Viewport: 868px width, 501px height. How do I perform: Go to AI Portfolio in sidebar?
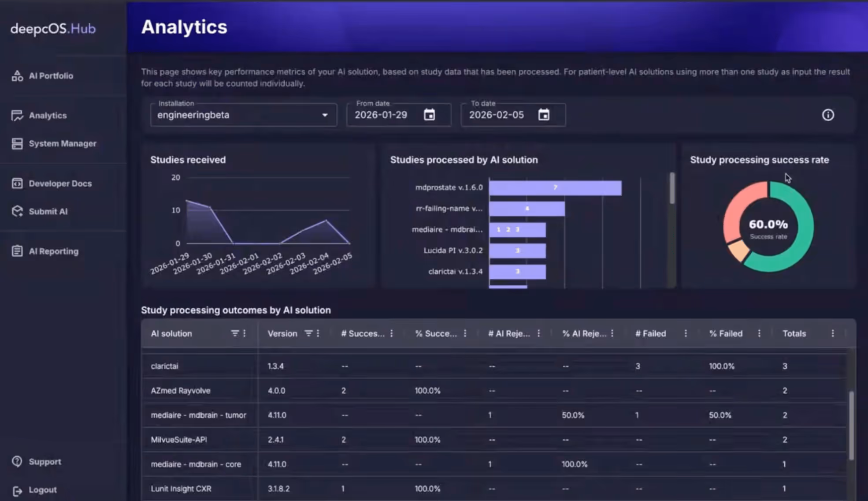pyautogui.click(x=51, y=76)
